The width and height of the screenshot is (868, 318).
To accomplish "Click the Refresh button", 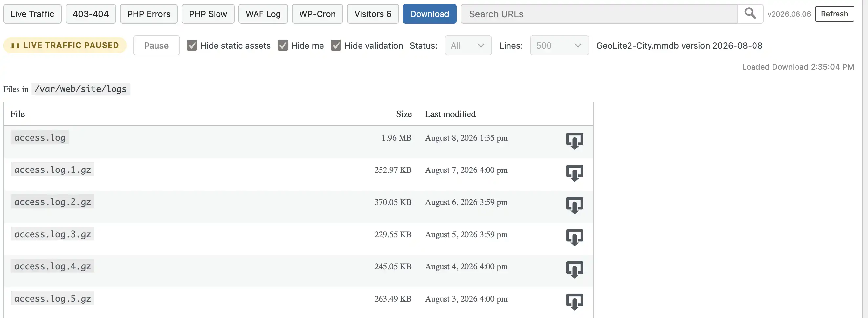I will (x=834, y=14).
